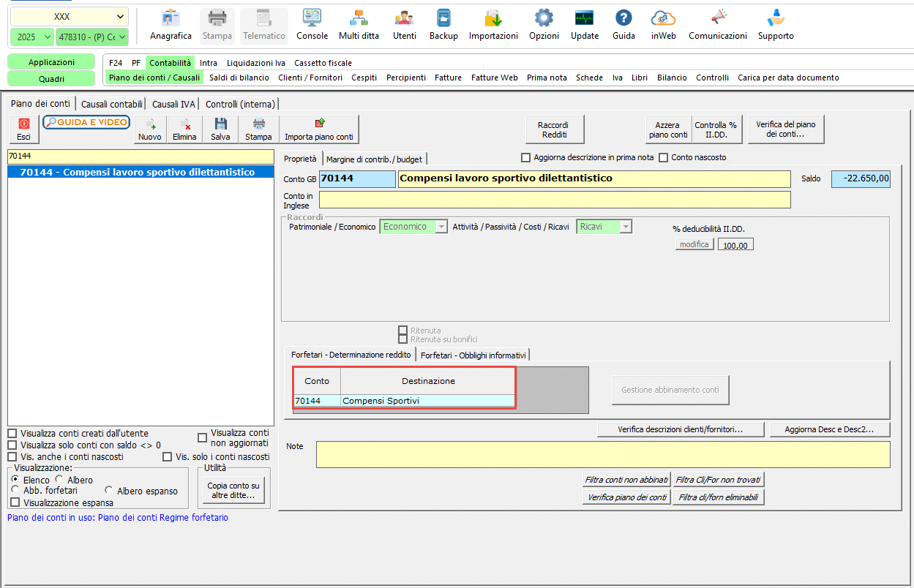914x588 pixels.
Task: Open the 2025 year dropdown
Action: [x=32, y=37]
